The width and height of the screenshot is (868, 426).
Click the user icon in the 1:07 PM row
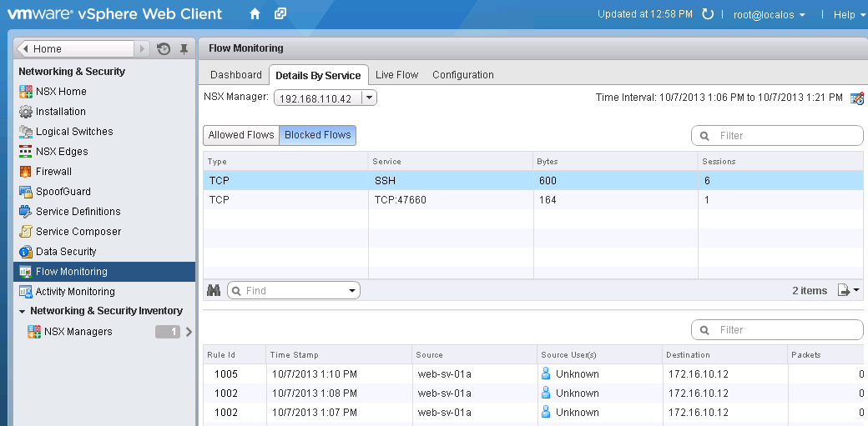coord(545,412)
